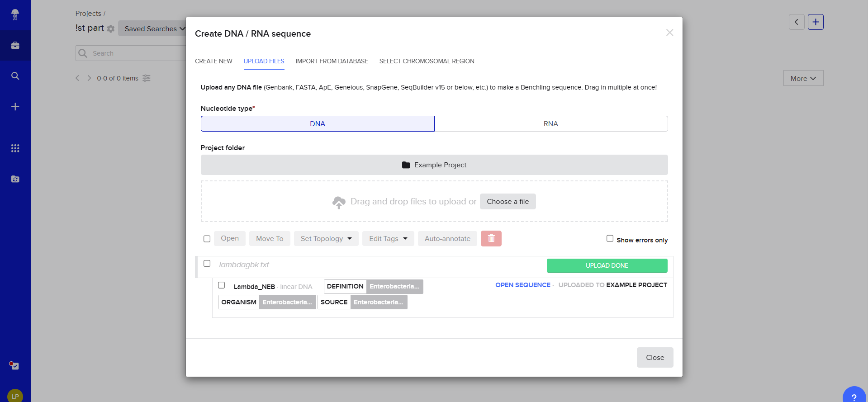Click the Choose a file button
Screen dimensions: 868x402
coord(508,202)
